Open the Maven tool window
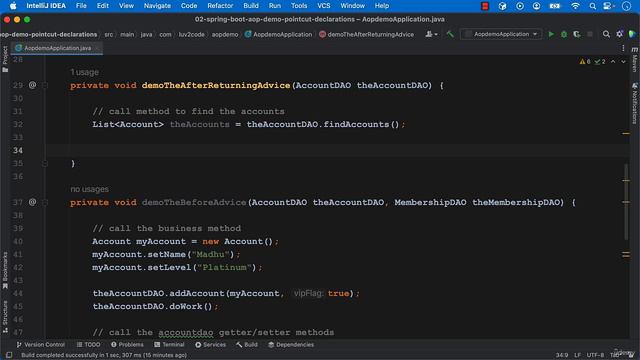Screen dimensions: 640x360 [x=635, y=59]
